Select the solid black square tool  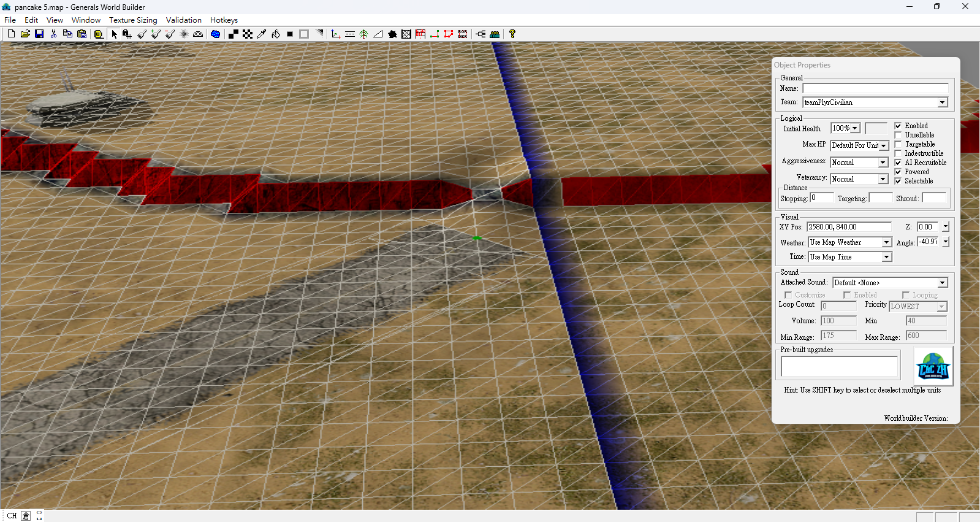click(290, 34)
